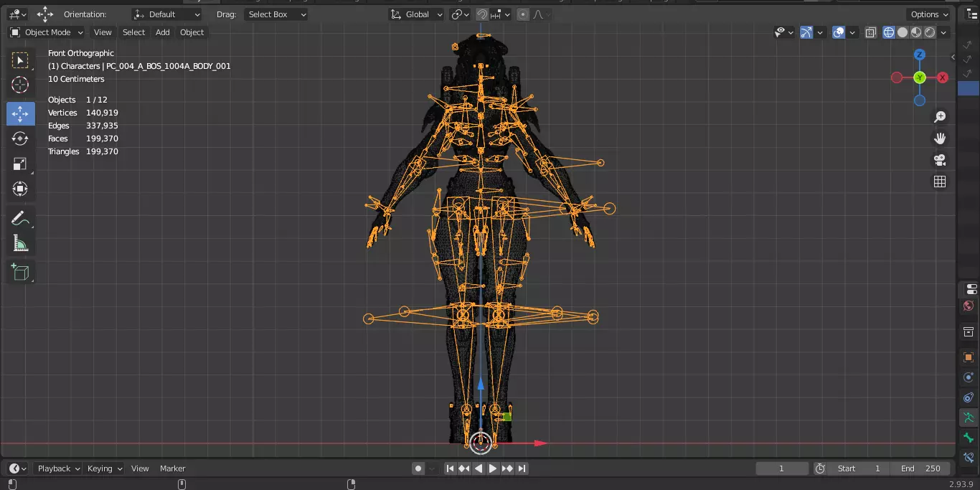
Task: Activate the Transform tool
Action: point(20,189)
